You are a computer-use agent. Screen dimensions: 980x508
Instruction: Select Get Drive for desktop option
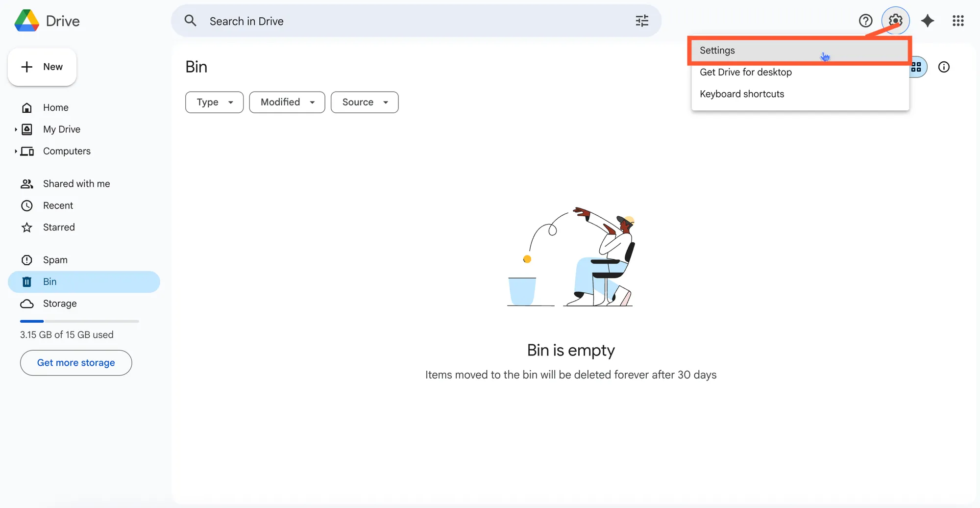pyautogui.click(x=745, y=72)
